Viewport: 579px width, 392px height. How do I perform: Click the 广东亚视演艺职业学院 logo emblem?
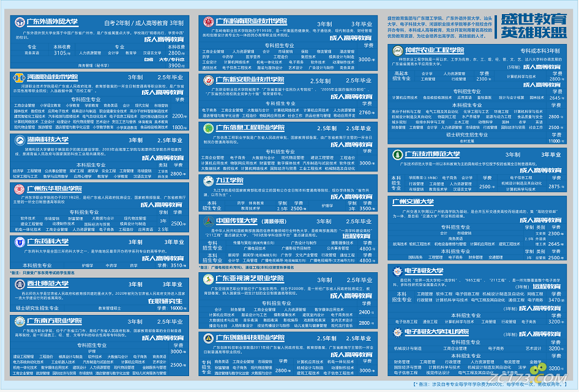(208, 279)
